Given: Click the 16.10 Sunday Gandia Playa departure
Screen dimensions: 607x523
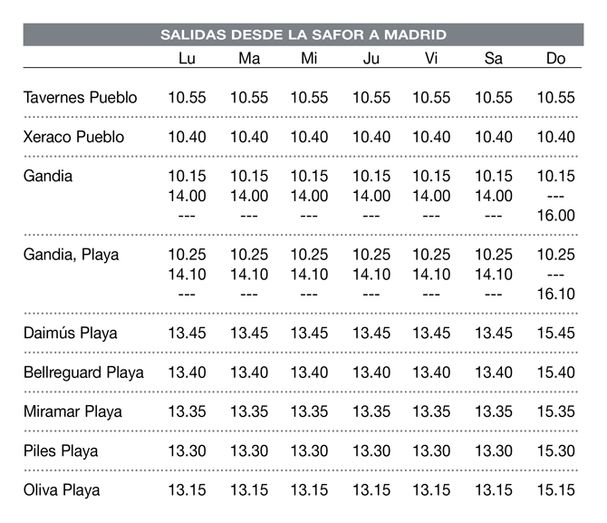Looking at the screenshot, I should tap(556, 294).
